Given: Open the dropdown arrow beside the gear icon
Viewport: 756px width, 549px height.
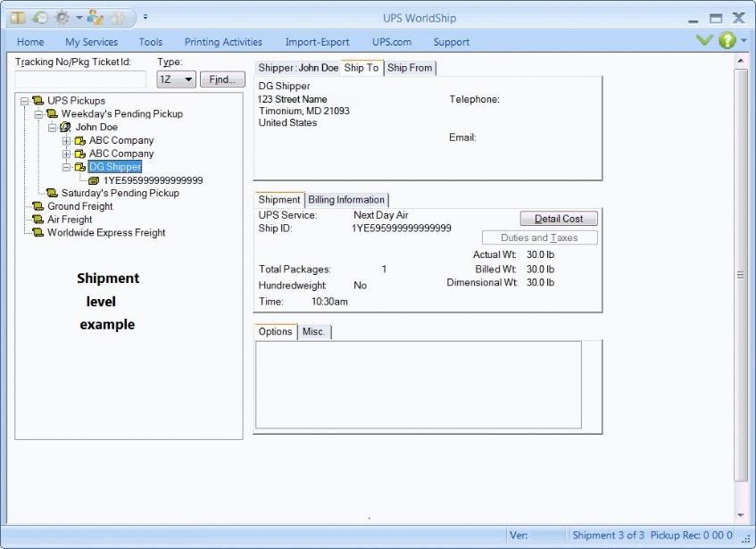Looking at the screenshot, I should coord(79,19).
